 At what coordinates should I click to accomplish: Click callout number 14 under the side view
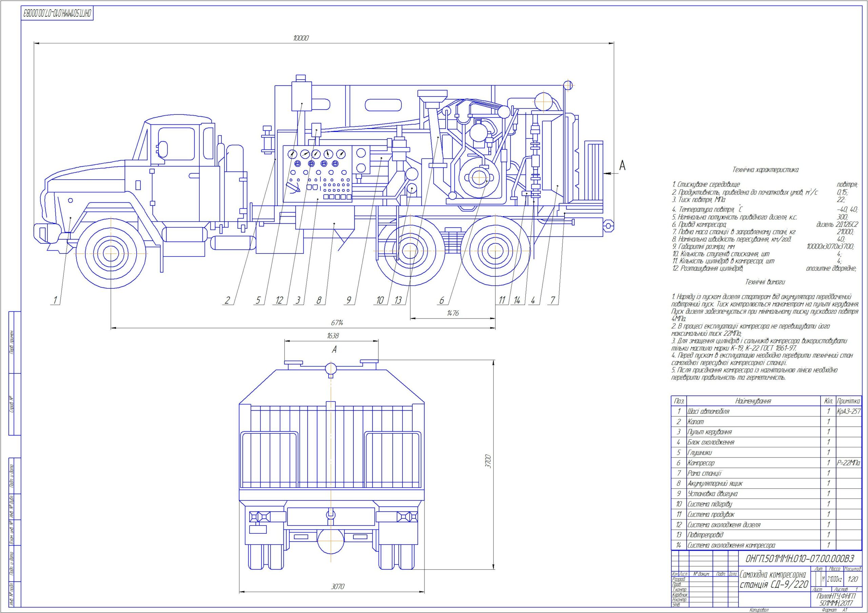tap(517, 301)
